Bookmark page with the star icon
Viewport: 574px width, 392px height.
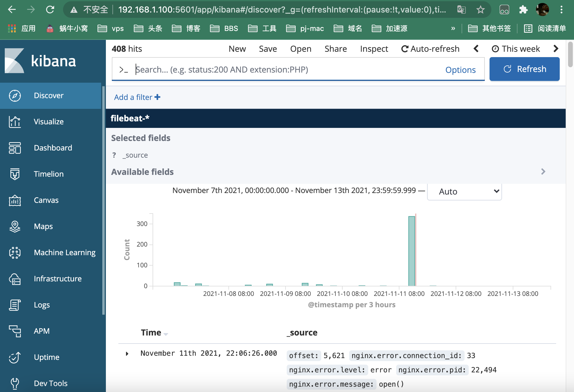(x=480, y=10)
